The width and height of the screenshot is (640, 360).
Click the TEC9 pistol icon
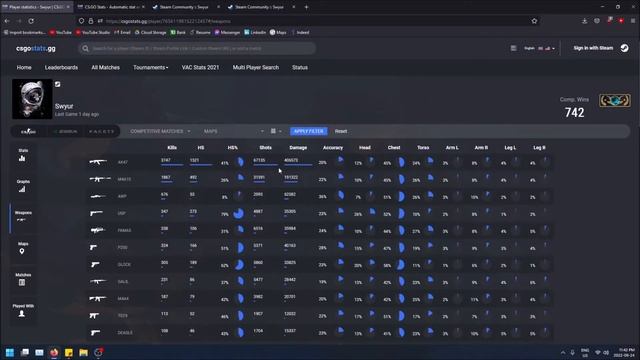pos(94,316)
